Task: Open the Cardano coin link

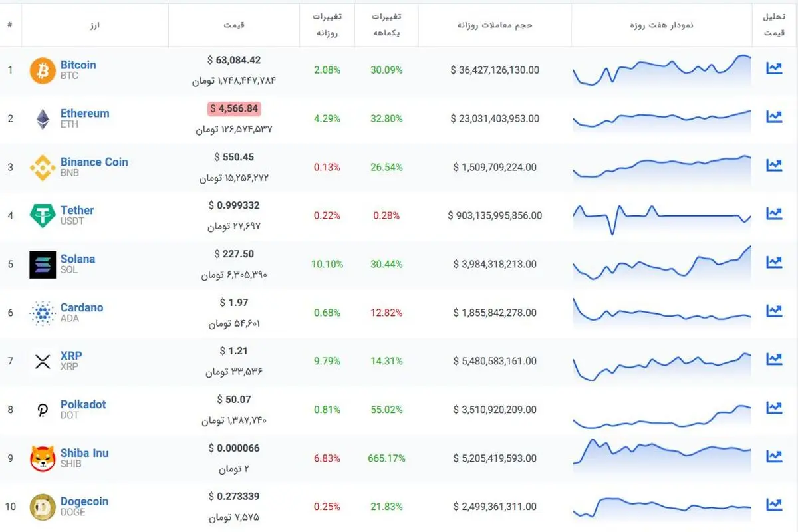Action: [82, 308]
